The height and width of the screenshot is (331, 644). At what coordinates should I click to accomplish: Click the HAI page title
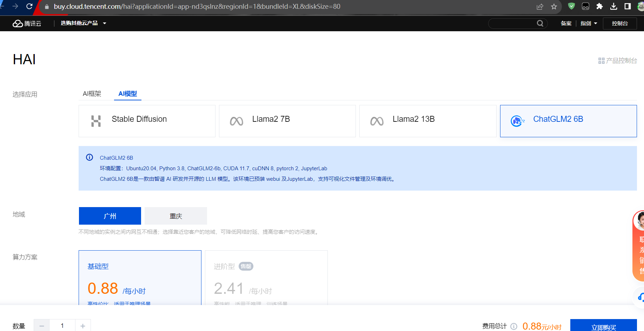(x=24, y=59)
